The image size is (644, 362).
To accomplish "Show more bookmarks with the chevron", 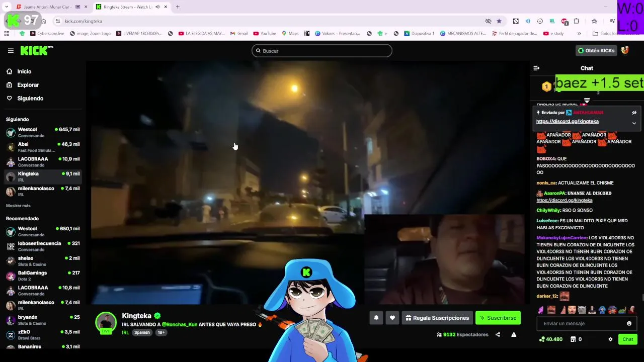I will click(x=579, y=34).
